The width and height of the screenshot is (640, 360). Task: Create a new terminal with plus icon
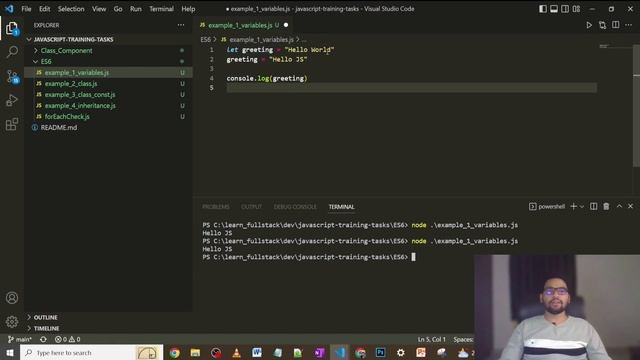coord(573,207)
